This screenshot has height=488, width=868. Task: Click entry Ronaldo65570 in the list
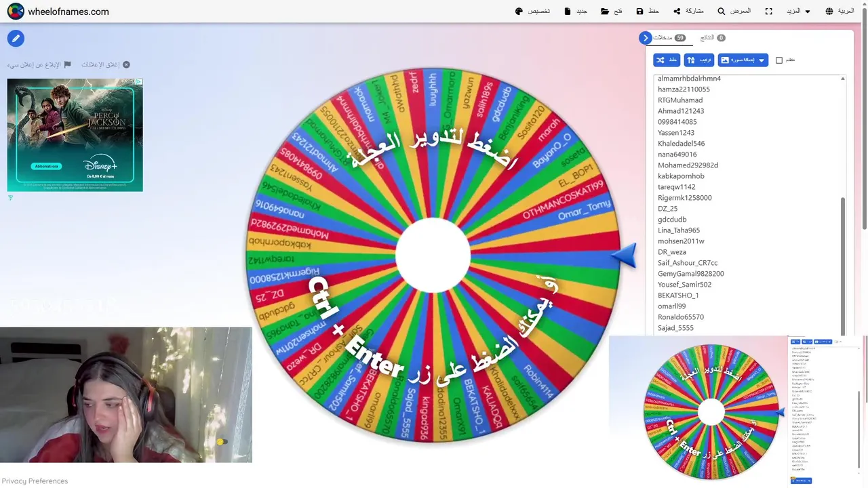pos(680,317)
